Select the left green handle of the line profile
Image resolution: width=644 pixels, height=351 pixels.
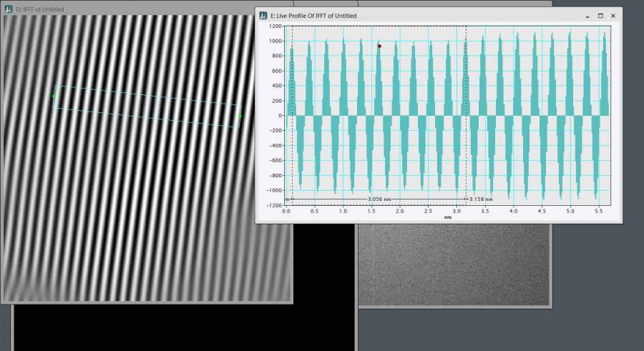(54, 96)
